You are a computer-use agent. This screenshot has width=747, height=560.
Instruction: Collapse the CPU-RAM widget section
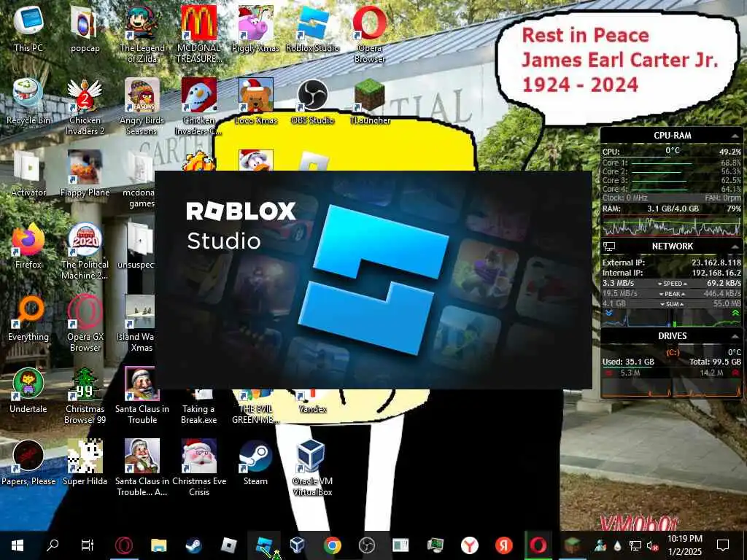(x=735, y=136)
